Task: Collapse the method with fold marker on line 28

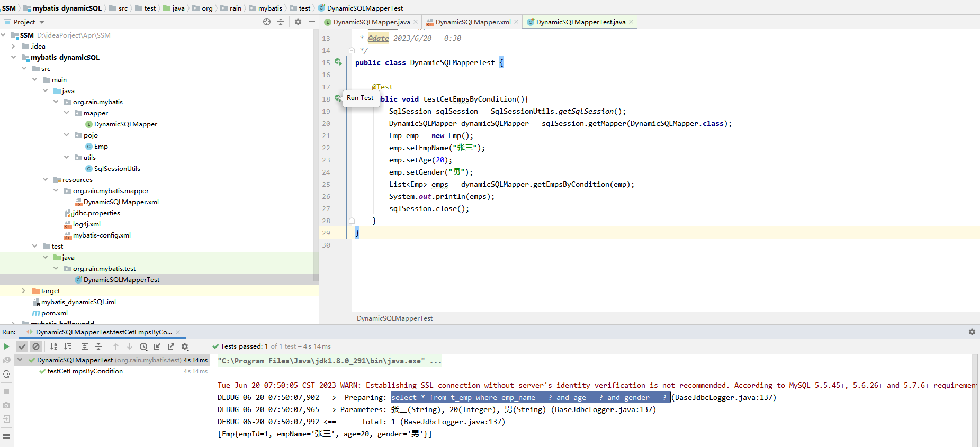Action: click(x=351, y=221)
